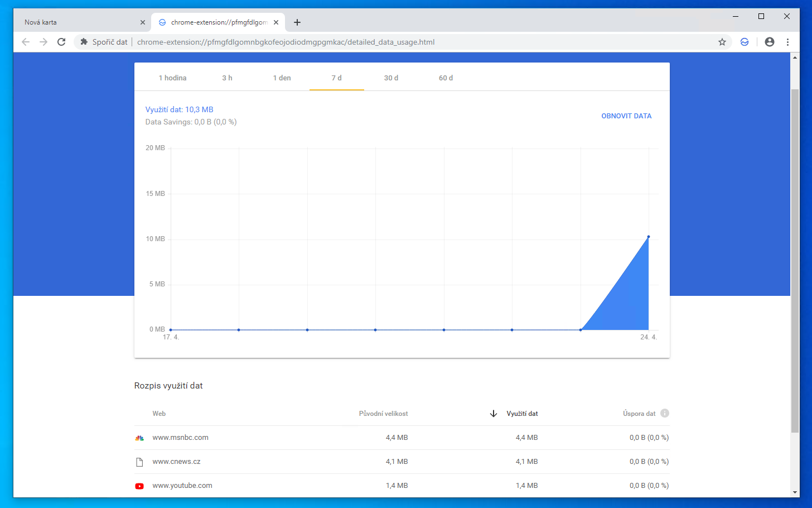Screen dimensions: 812x508
Task: Click the peak data point on 24. 4.
Action: [x=649, y=237]
